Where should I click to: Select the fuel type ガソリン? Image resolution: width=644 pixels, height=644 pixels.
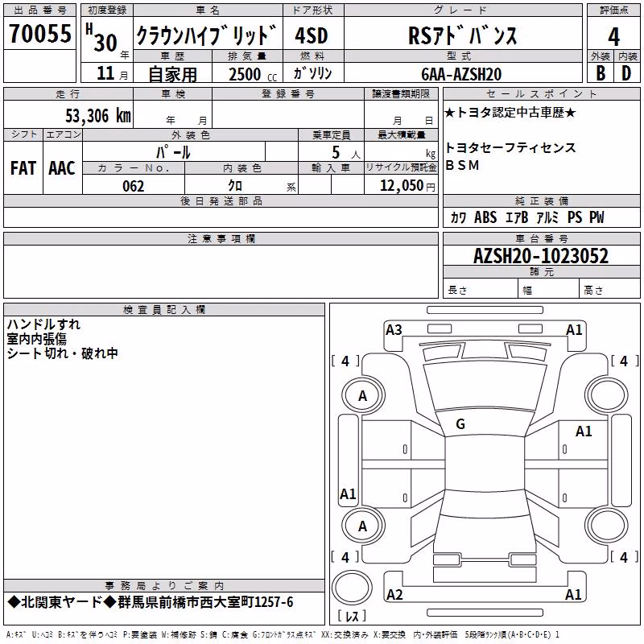click(312, 73)
